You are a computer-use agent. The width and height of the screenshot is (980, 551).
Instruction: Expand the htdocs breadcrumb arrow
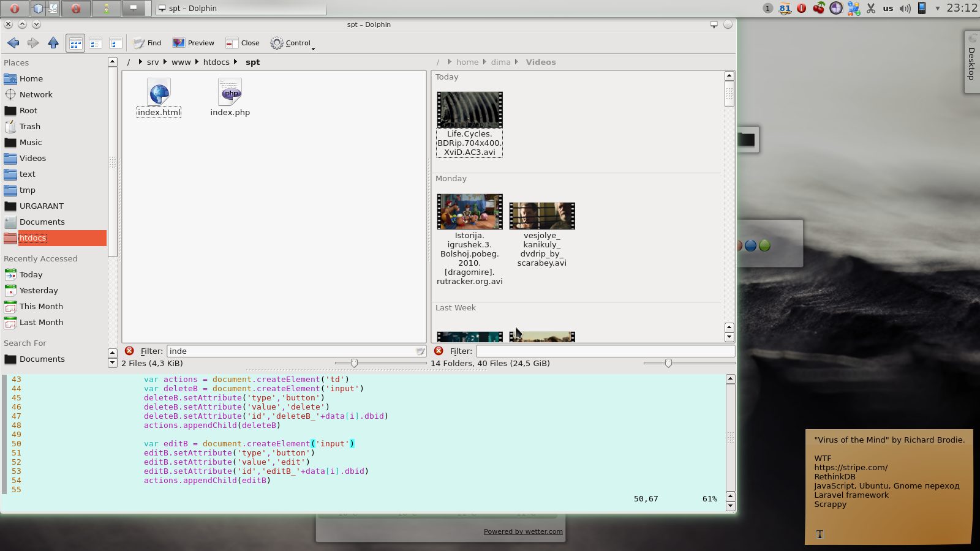coord(235,62)
